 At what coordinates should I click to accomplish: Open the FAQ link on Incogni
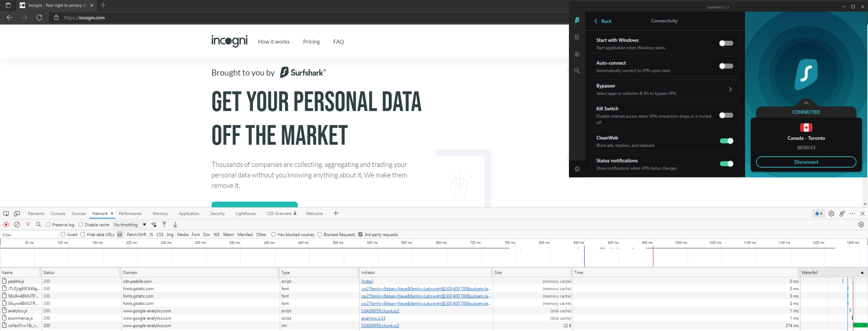click(x=338, y=41)
